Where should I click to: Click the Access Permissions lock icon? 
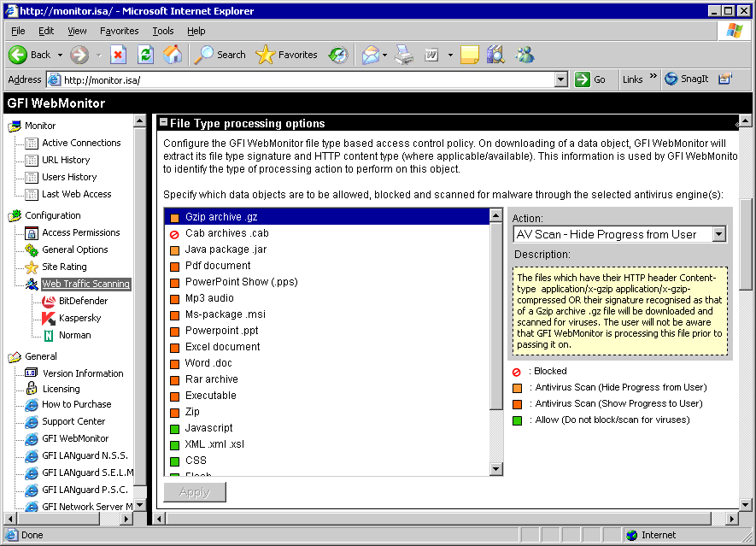pos(32,233)
